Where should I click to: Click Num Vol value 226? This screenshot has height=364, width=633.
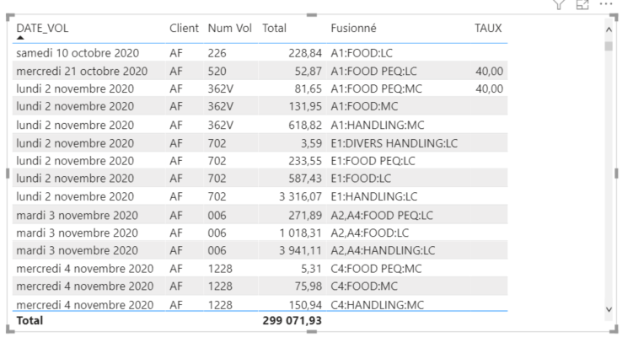[217, 53]
